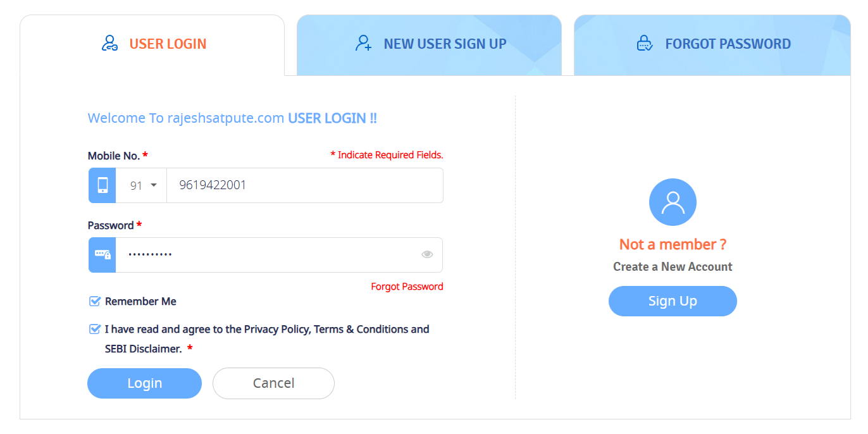Viewport: 868px width, 434px height.
Task: Click the user login icon on the active tab
Action: (x=109, y=42)
